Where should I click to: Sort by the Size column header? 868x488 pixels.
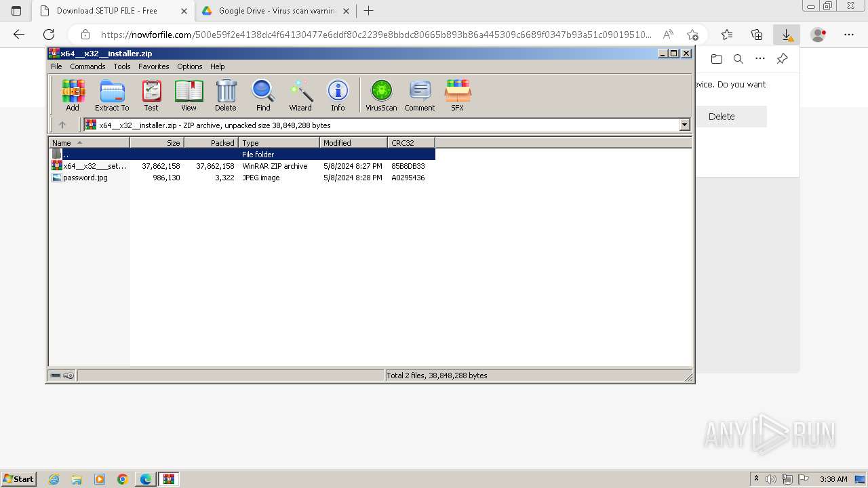click(157, 142)
